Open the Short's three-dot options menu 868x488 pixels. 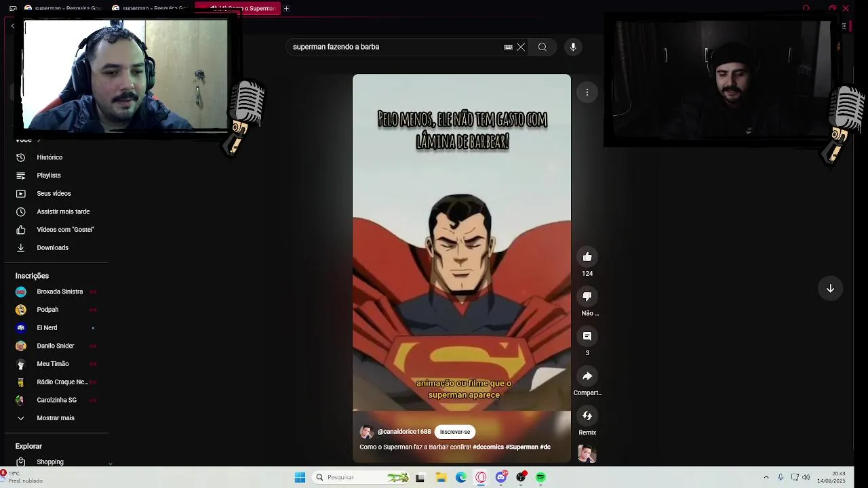coord(587,92)
